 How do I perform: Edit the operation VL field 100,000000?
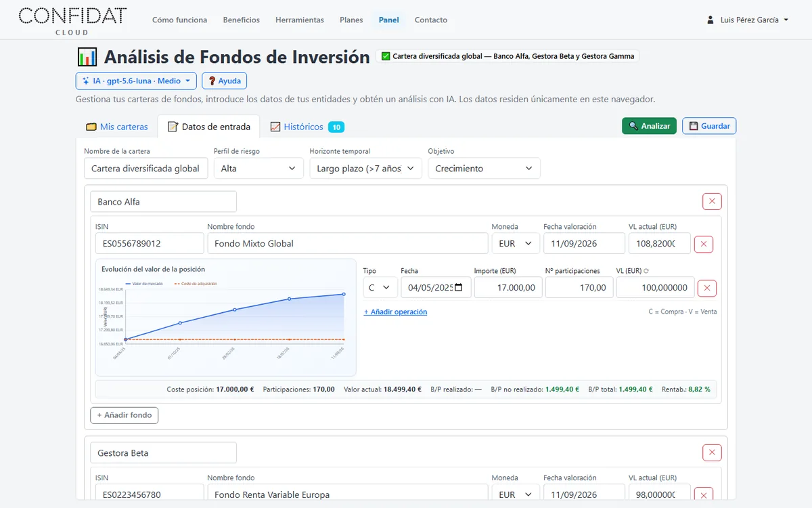coord(655,287)
